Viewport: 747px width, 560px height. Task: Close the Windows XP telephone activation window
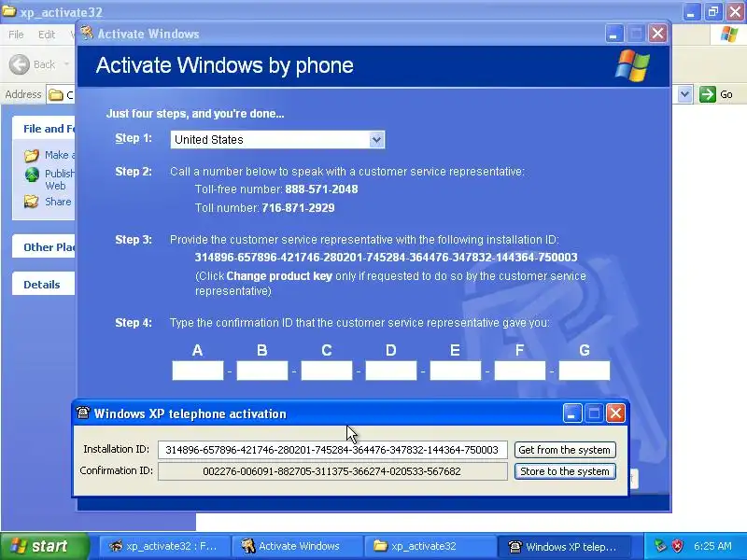[615, 413]
